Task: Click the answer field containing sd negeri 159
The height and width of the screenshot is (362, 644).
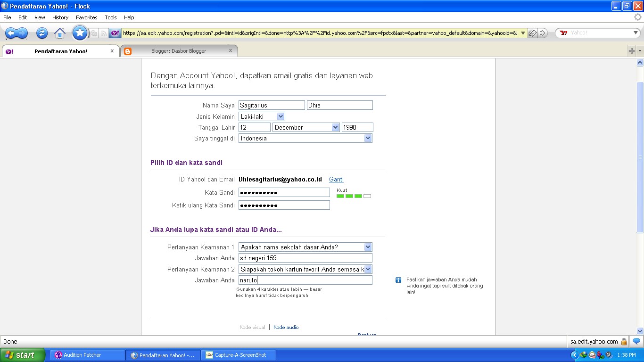Action: coord(305,258)
